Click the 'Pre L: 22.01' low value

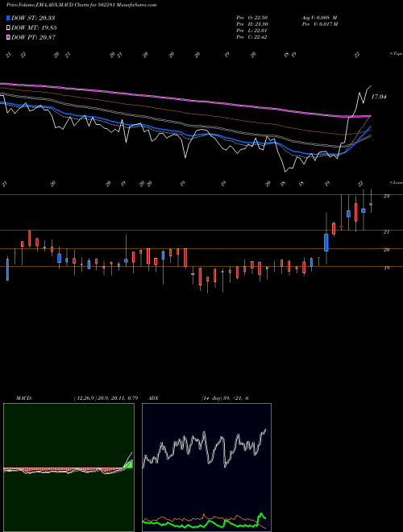[251, 31]
